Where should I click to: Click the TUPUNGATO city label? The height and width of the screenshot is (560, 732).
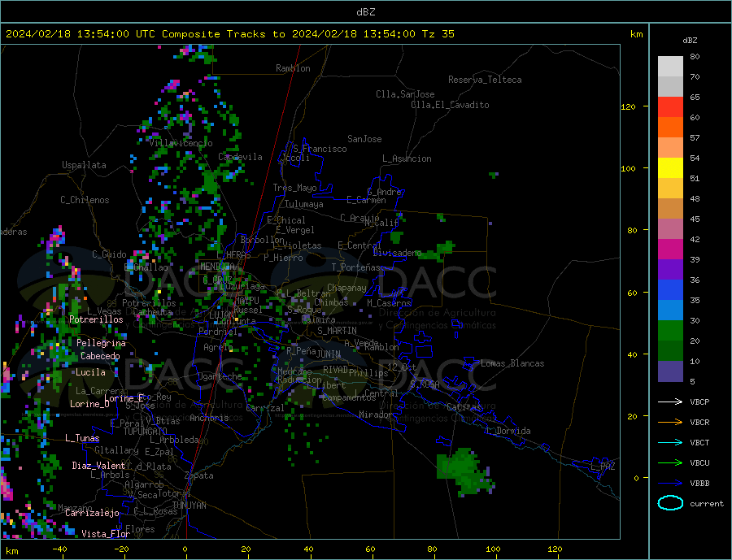[x=146, y=432]
